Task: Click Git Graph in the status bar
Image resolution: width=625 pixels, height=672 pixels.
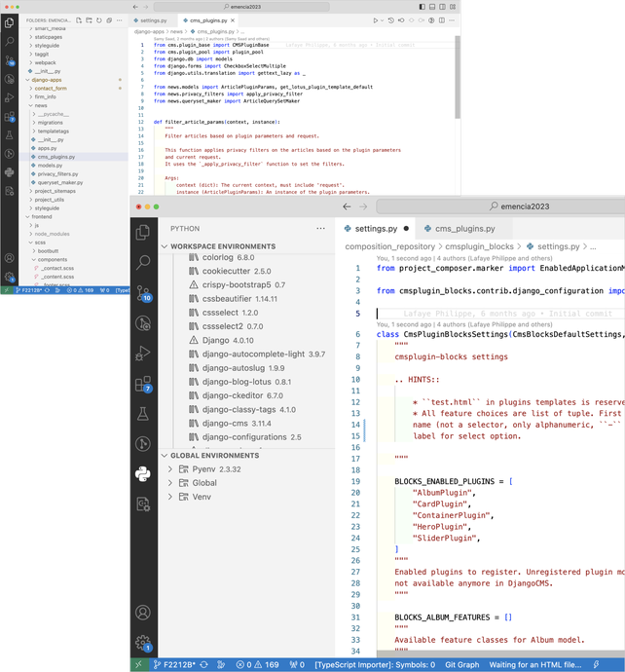Action: [463, 665]
